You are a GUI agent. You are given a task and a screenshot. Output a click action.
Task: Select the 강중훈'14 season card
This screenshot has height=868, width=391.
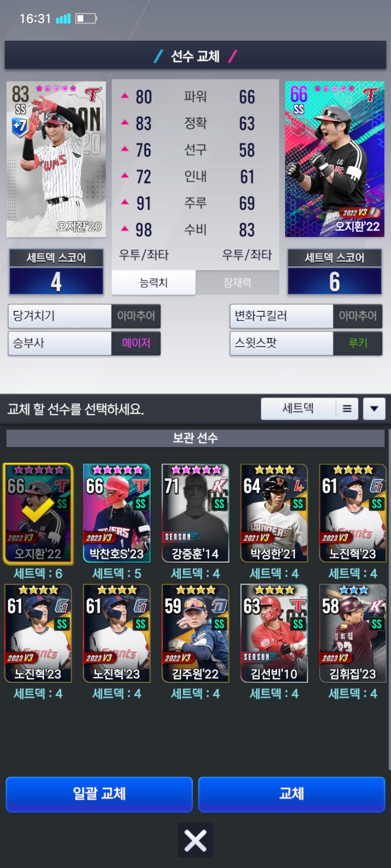coord(195,514)
